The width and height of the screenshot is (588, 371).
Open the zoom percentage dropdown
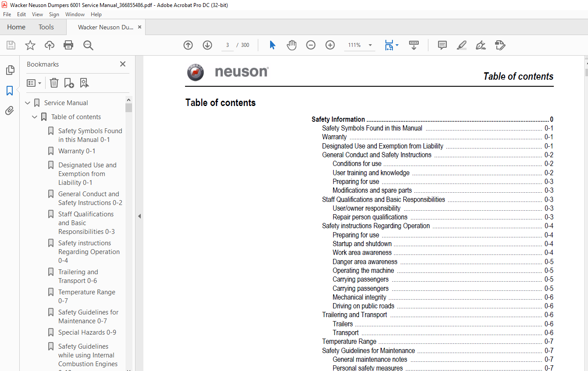[370, 45]
